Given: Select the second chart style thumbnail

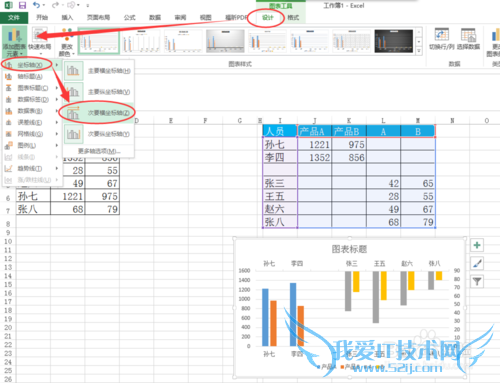Looking at the screenshot, I should point(141,41).
